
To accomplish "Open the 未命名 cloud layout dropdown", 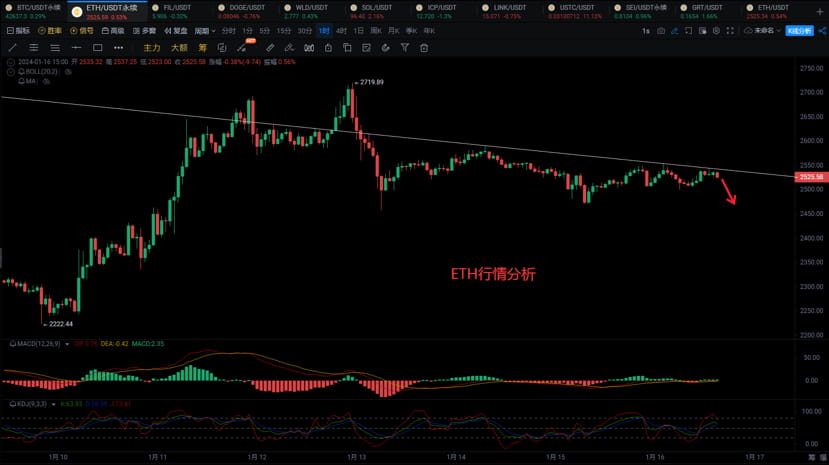I will [762, 31].
